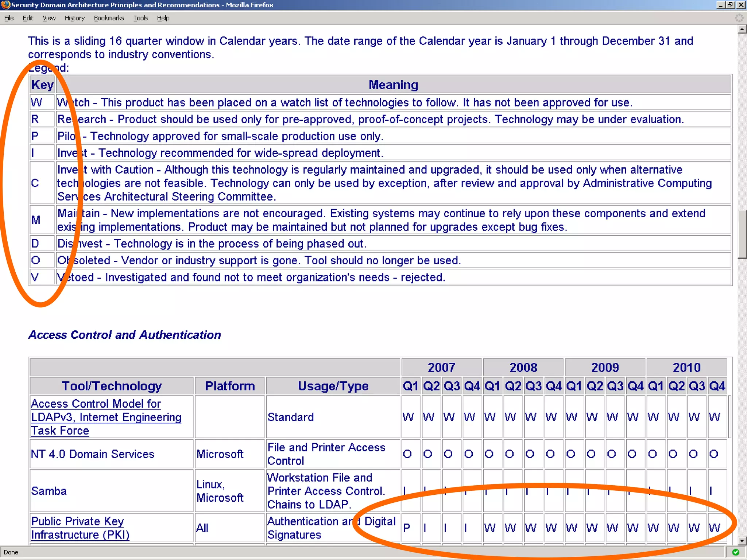Minimize the Firefox window
747x560 pixels.
tap(720, 5)
